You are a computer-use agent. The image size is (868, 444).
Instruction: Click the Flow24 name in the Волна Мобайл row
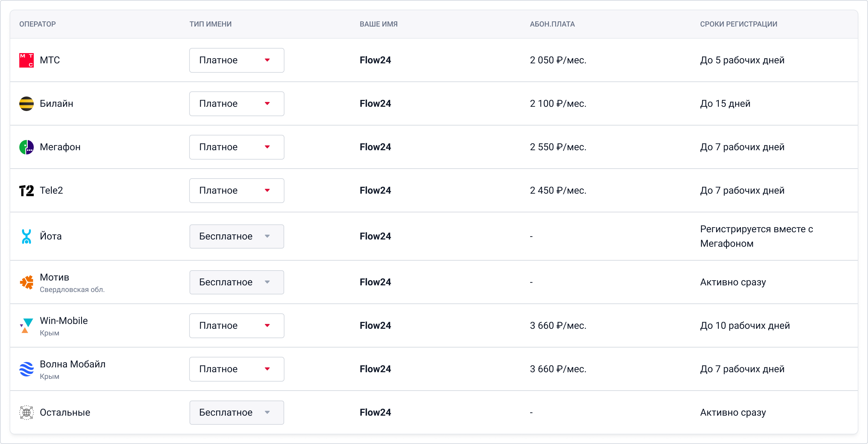375,369
